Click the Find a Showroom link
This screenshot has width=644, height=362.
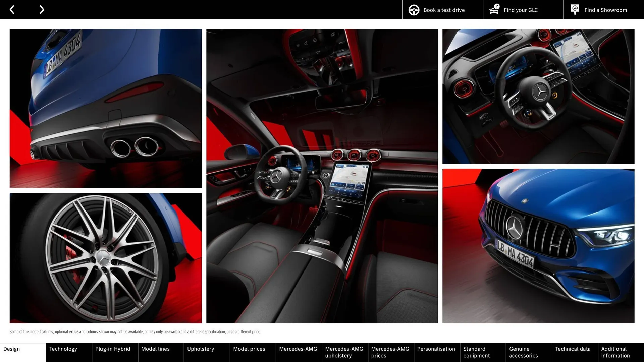(x=605, y=10)
